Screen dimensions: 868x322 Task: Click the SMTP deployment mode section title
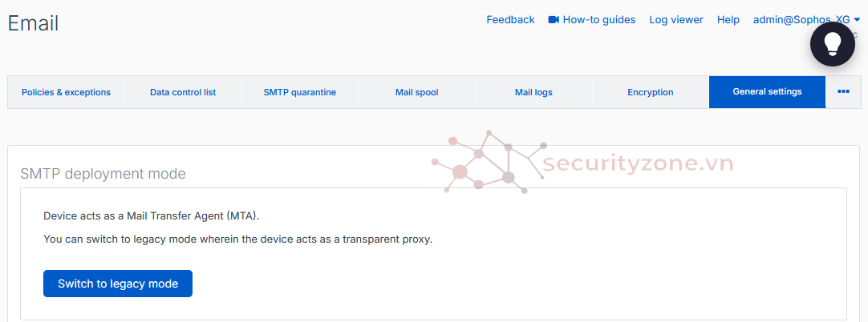pos(103,174)
